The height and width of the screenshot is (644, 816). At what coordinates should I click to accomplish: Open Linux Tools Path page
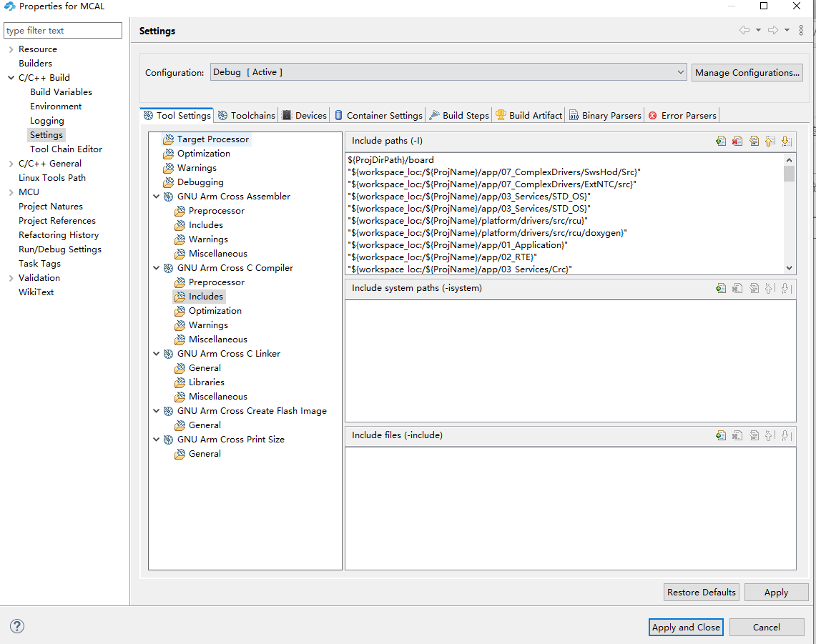pos(52,178)
